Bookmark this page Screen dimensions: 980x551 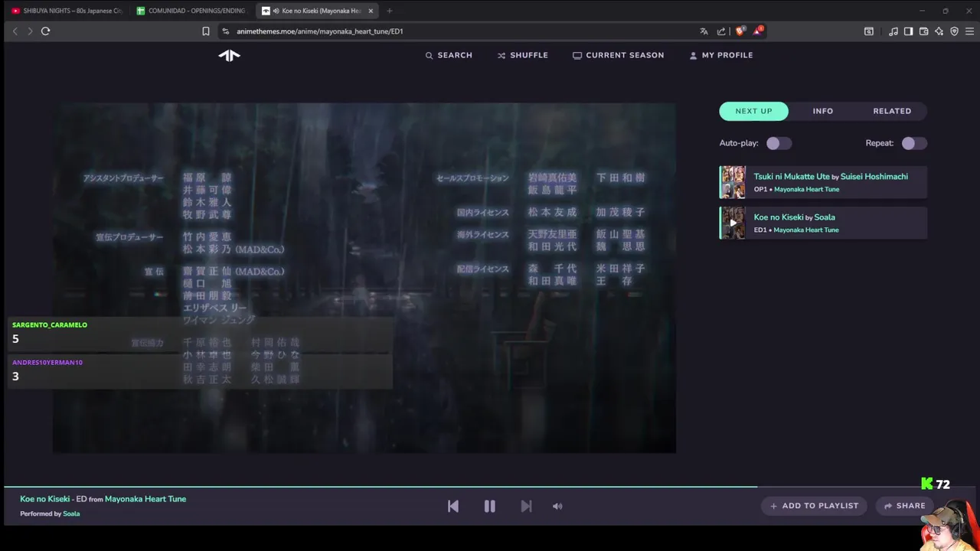coord(205,31)
